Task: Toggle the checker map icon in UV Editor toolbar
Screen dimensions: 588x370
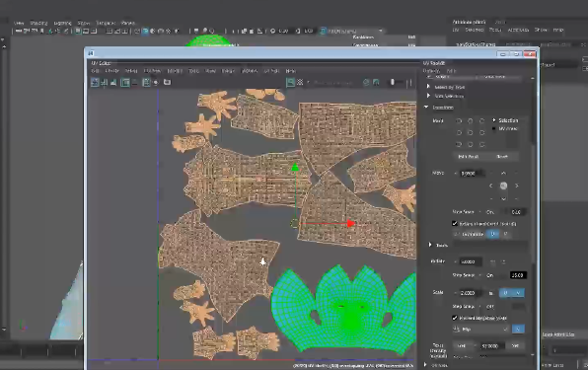Action: [300, 82]
